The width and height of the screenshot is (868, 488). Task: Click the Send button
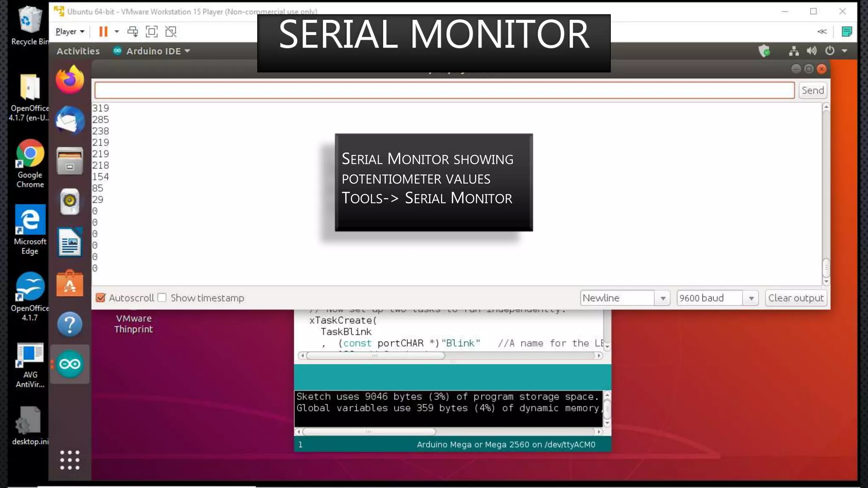coord(812,91)
